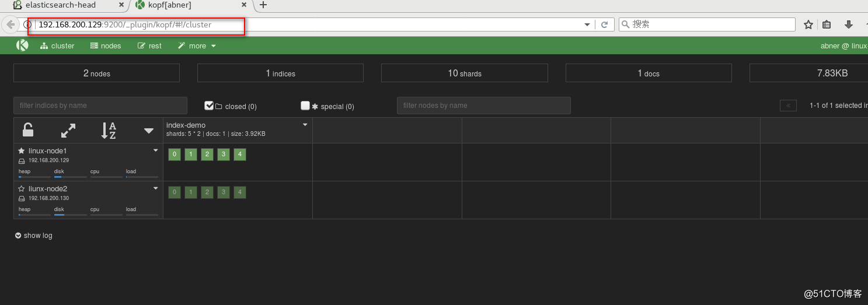Bookmark this page with star icon

pos(808,24)
